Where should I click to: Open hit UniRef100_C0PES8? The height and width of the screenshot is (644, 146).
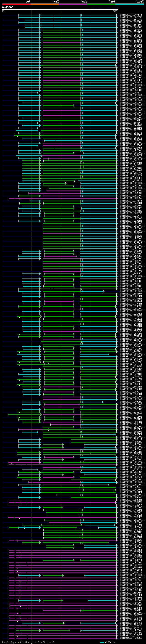[x=131, y=15]
